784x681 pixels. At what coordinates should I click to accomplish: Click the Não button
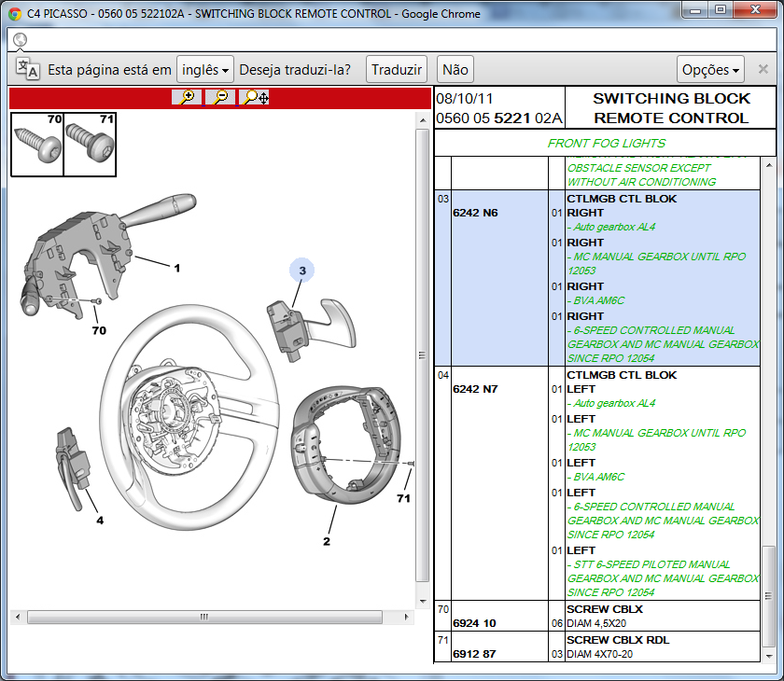[x=455, y=69]
